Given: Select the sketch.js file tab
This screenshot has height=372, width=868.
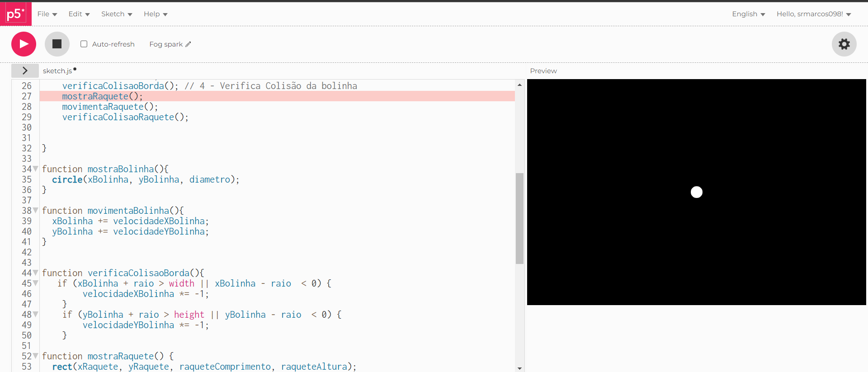Looking at the screenshot, I should pyautogui.click(x=57, y=71).
